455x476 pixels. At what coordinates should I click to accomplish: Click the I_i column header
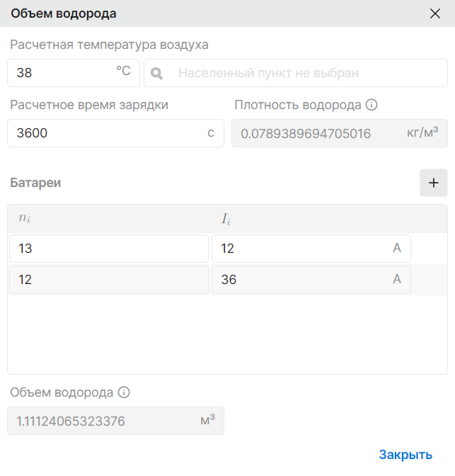pyautogui.click(x=226, y=219)
